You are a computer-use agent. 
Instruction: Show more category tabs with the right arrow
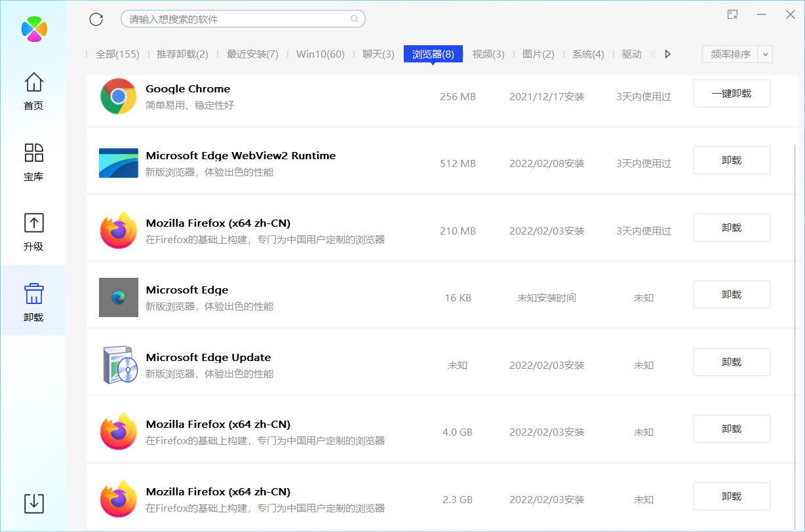point(668,54)
